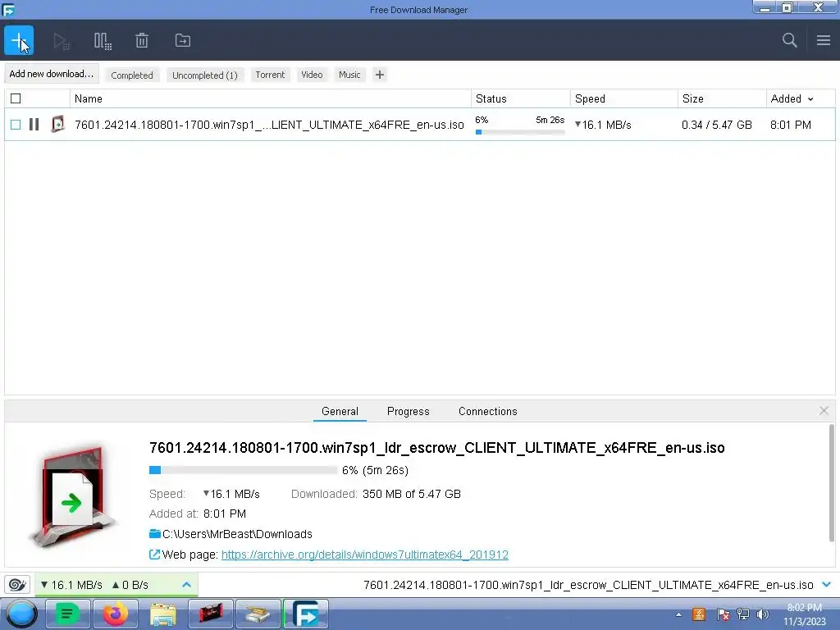This screenshot has width=840, height=630.
Task: Click the external link icon beside Web page
Action: tap(154, 555)
